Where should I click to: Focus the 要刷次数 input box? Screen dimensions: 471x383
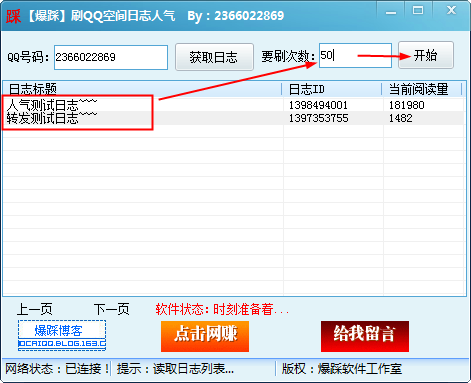click(355, 55)
